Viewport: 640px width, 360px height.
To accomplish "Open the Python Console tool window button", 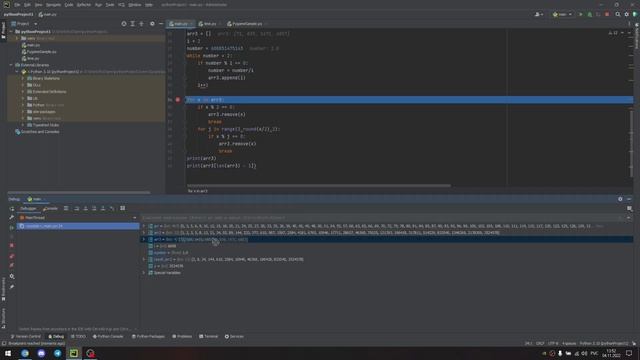I will [x=108, y=337].
